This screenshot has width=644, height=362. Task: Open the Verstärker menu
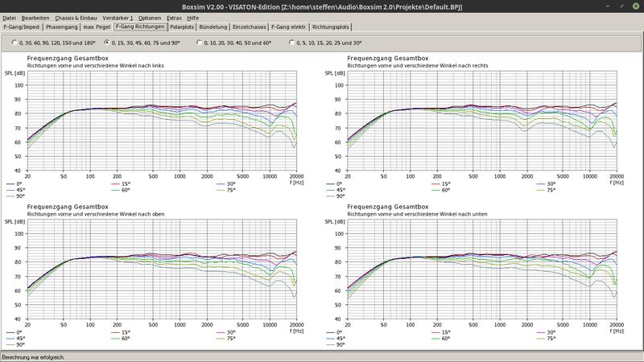(x=118, y=17)
